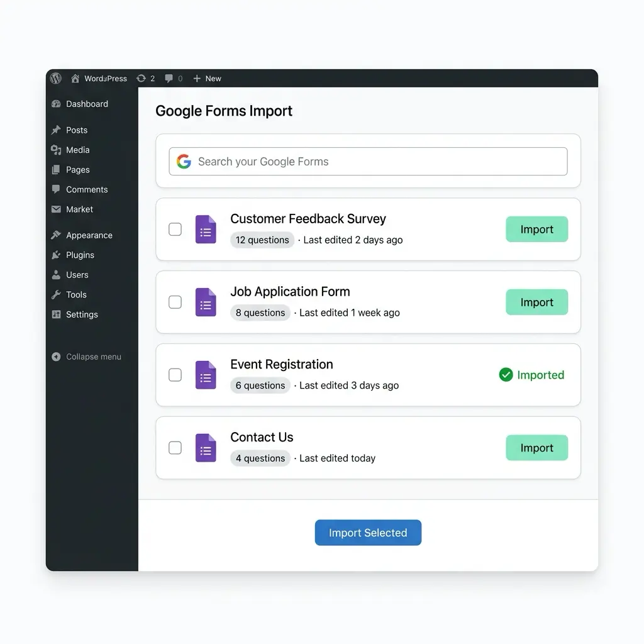Click the Job Application Form purple icon
This screenshot has width=644, height=644.
pyautogui.click(x=206, y=302)
